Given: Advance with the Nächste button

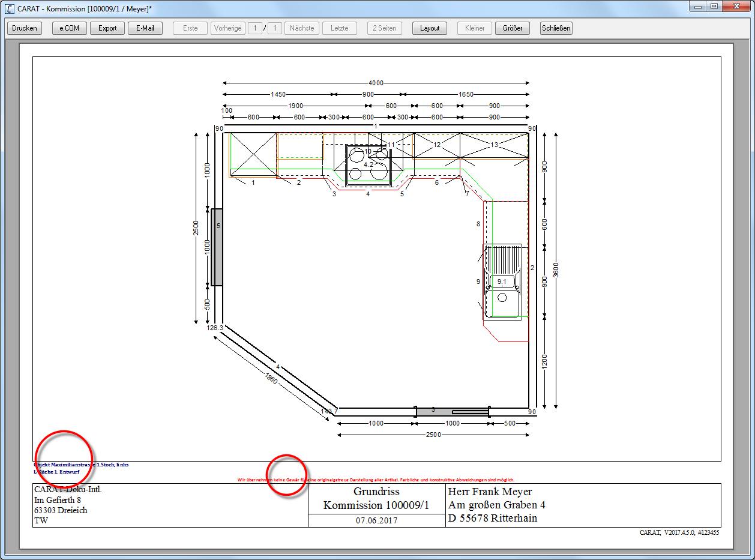Looking at the screenshot, I should point(302,28).
